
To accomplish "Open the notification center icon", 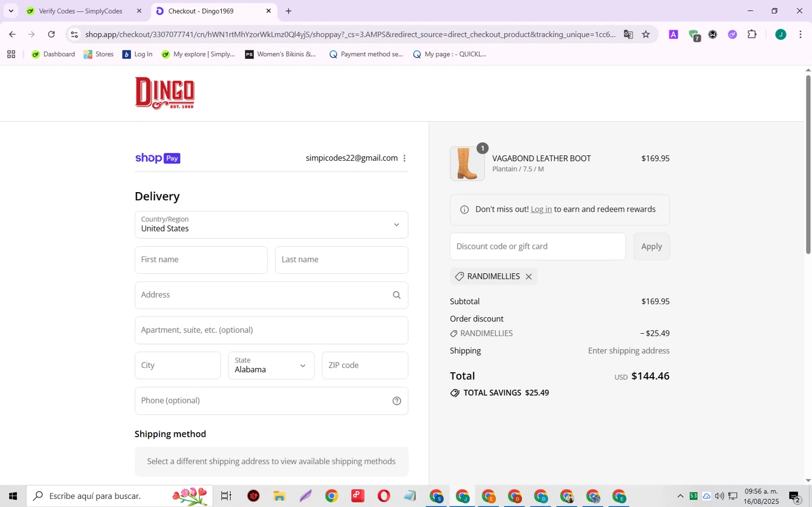I will [795, 496].
